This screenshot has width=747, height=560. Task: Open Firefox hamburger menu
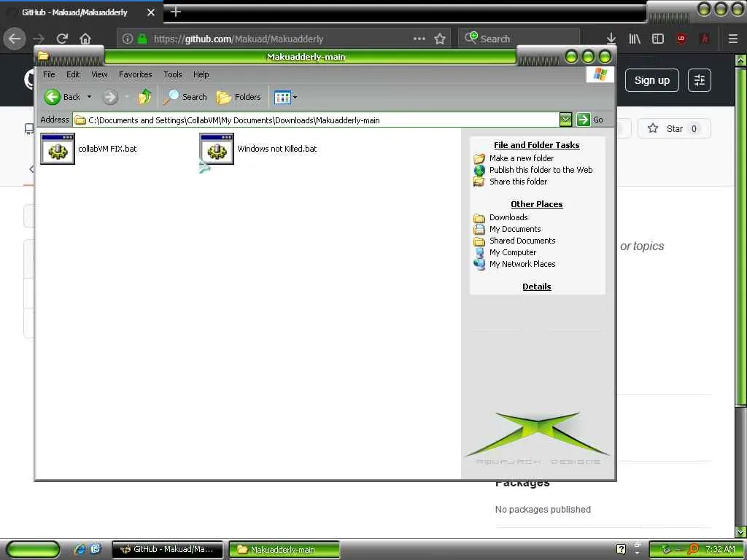(733, 39)
